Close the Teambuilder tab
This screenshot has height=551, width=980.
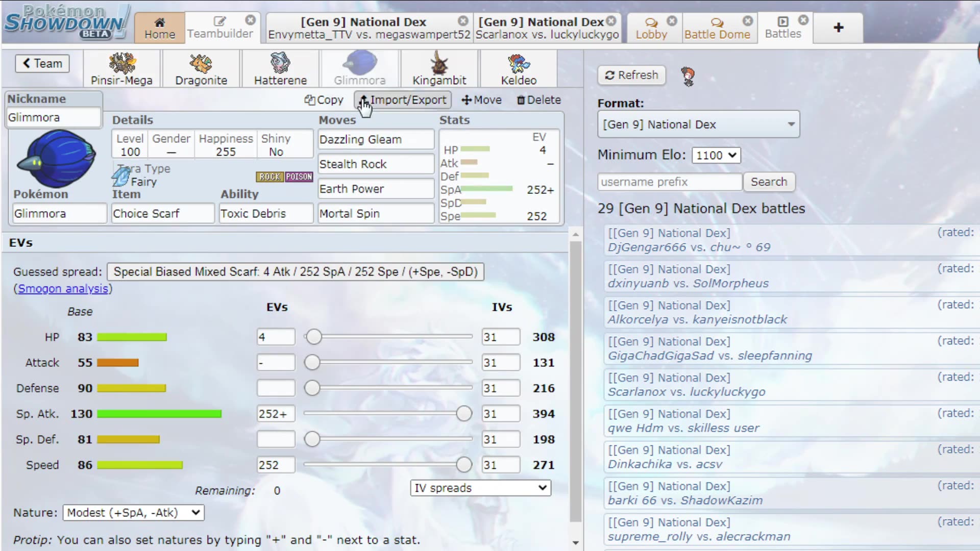point(250,20)
